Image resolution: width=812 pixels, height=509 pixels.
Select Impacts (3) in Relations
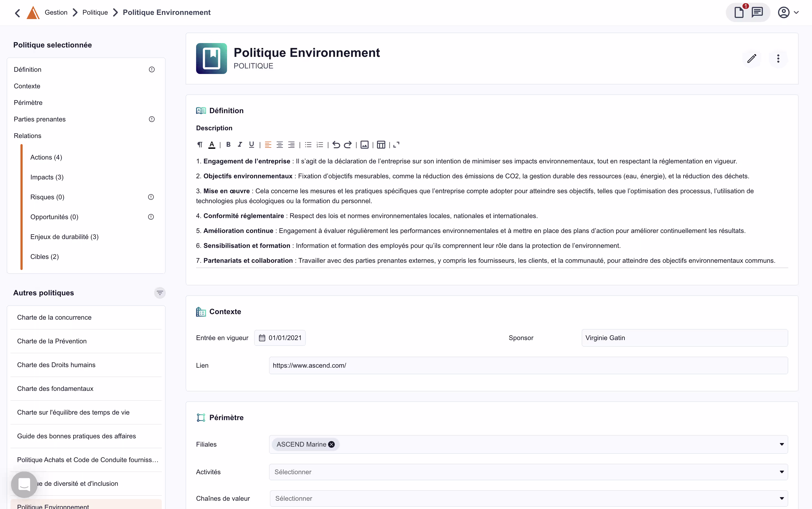(x=47, y=177)
